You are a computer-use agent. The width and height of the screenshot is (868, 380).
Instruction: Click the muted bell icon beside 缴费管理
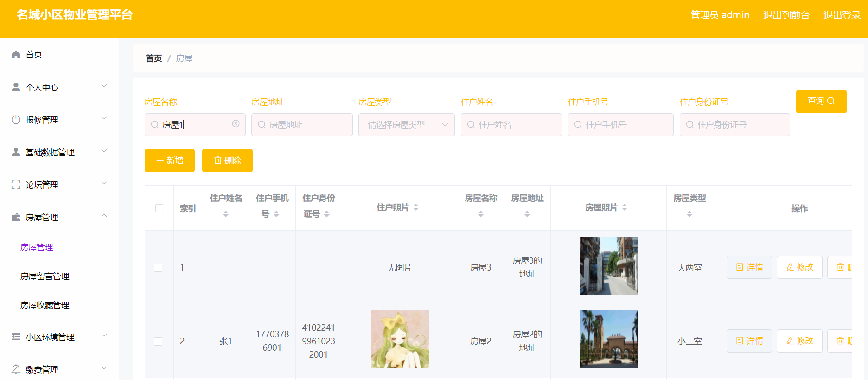(16, 369)
